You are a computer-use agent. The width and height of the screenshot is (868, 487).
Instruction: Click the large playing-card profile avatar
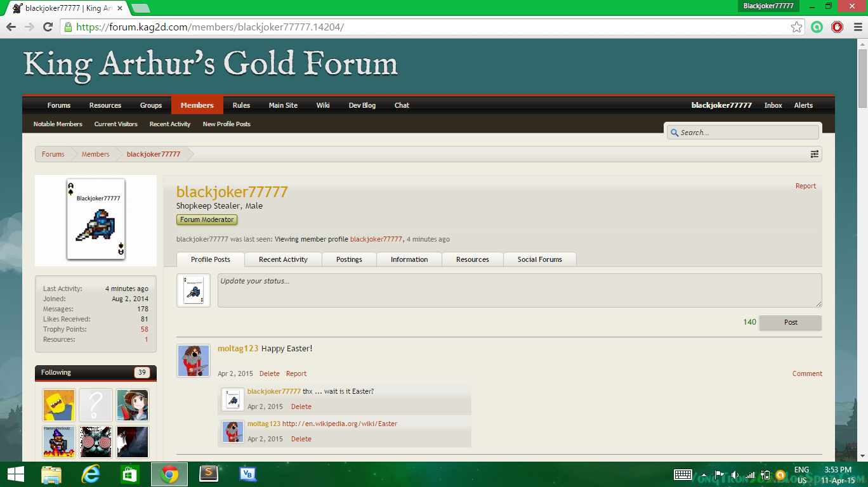point(96,219)
